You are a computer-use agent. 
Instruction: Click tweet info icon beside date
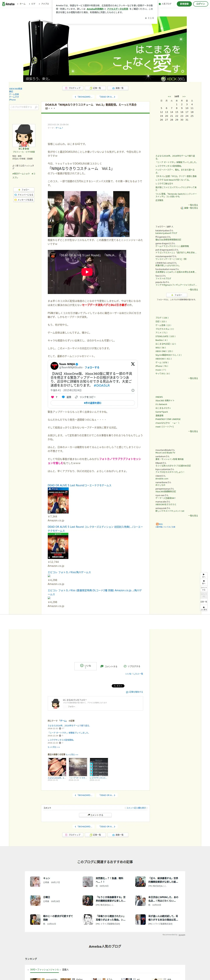point(133,390)
